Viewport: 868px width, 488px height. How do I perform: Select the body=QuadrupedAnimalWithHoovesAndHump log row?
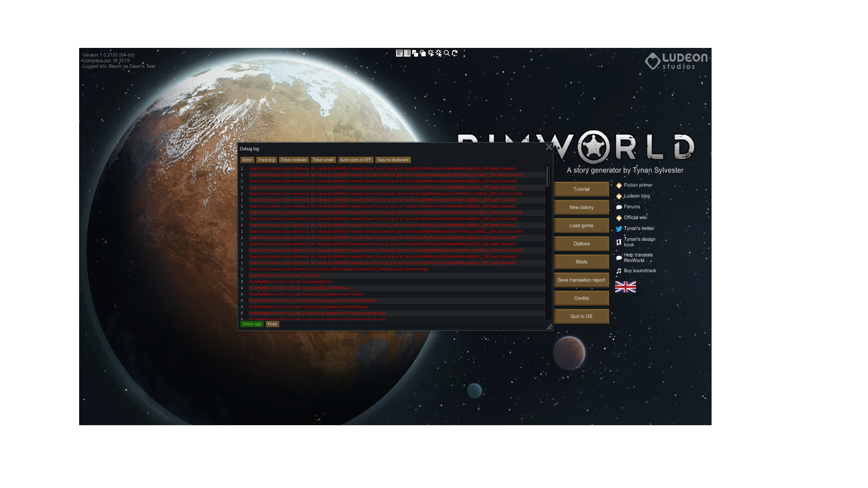coord(392,313)
